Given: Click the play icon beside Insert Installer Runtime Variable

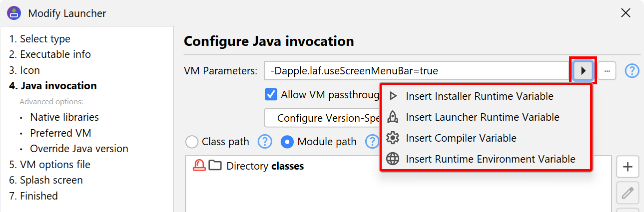Looking at the screenshot, I should (x=393, y=96).
